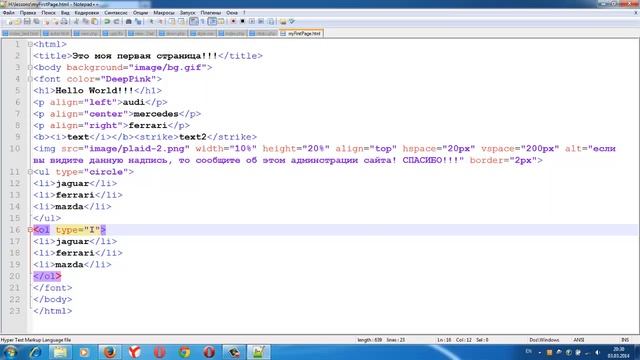This screenshot has width=640, height=360.
Task: Click "image/bg.gif" background value
Action: (168, 67)
